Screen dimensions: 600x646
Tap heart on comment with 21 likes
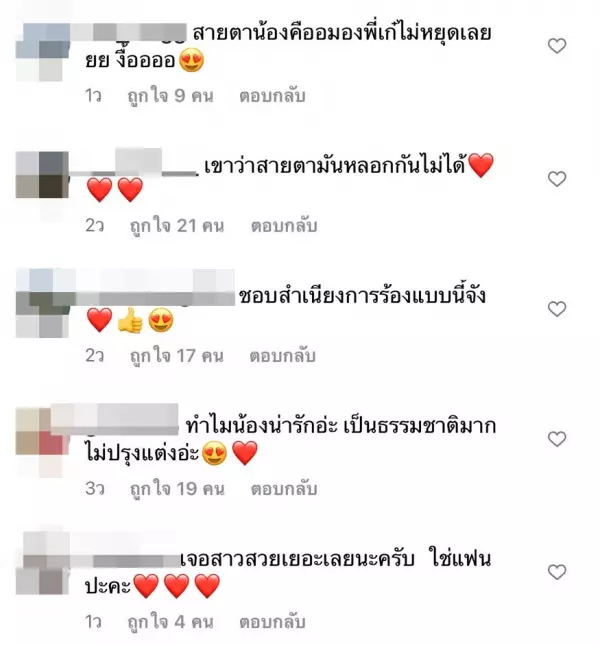tap(557, 179)
